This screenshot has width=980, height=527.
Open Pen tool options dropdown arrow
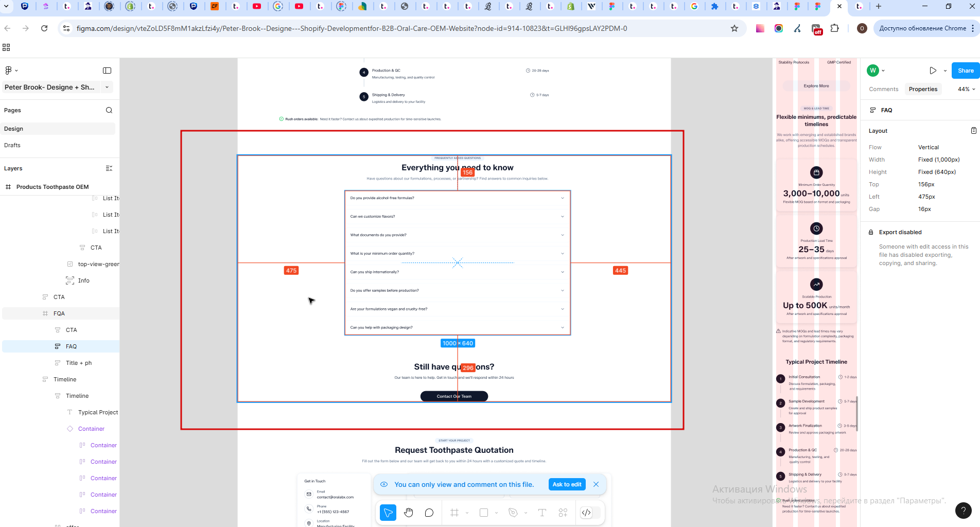(x=526, y=513)
